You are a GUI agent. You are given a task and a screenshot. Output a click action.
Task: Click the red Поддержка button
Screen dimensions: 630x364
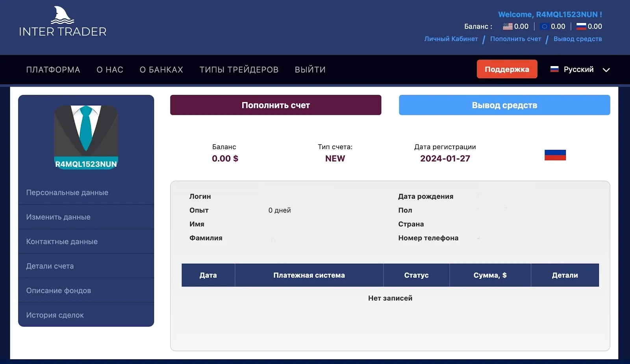(507, 69)
